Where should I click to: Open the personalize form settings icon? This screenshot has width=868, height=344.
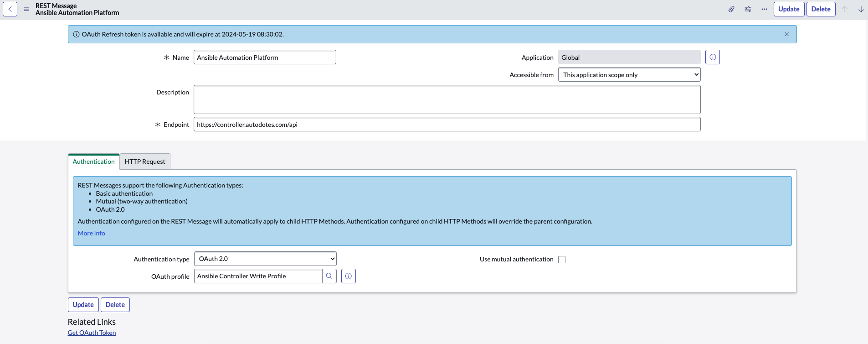748,9
